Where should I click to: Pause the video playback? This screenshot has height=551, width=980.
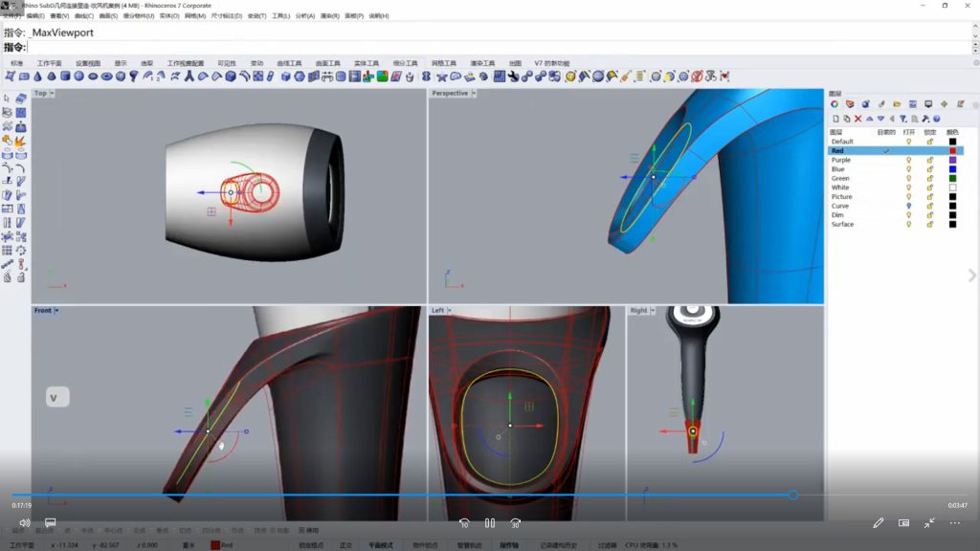click(x=489, y=523)
